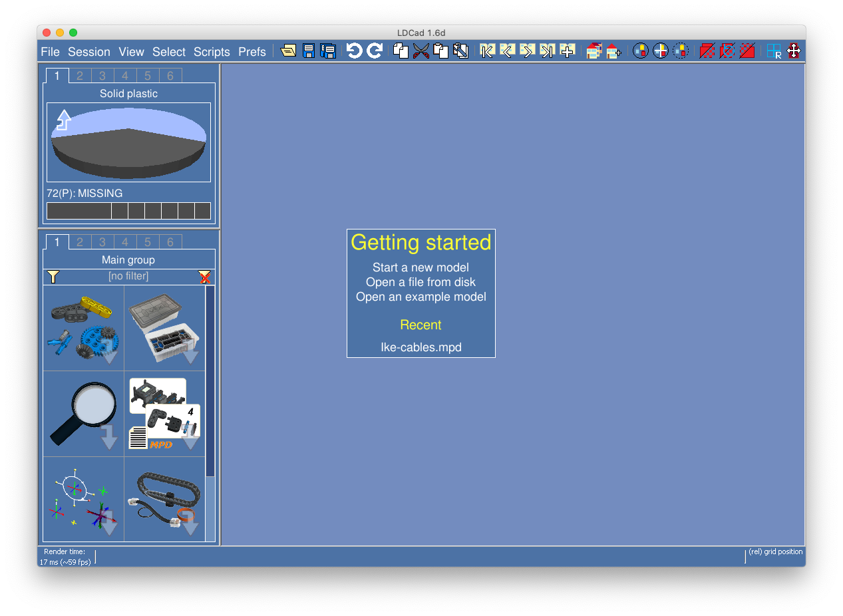Add new submodel with house-plus icon
The height and width of the screenshot is (616, 843).
point(613,51)
